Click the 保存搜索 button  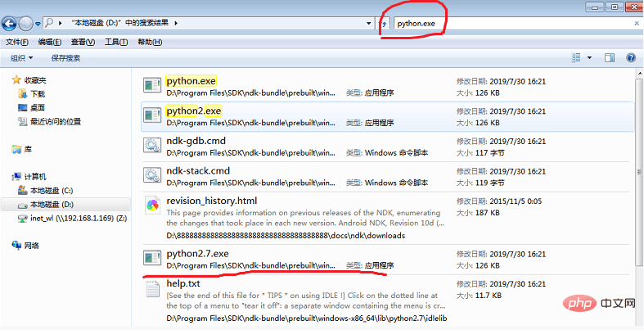click(x=65, y=58)
